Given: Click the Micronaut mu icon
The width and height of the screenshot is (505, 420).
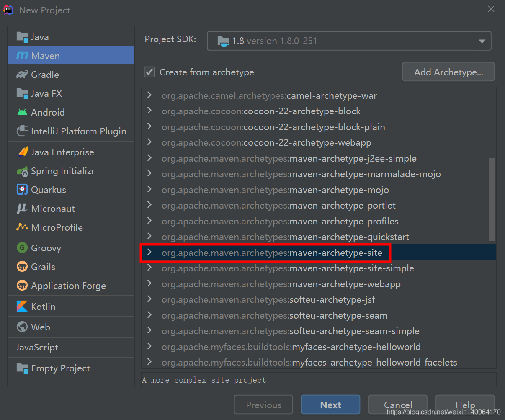Looking at the screenshot, I should 22,209.
